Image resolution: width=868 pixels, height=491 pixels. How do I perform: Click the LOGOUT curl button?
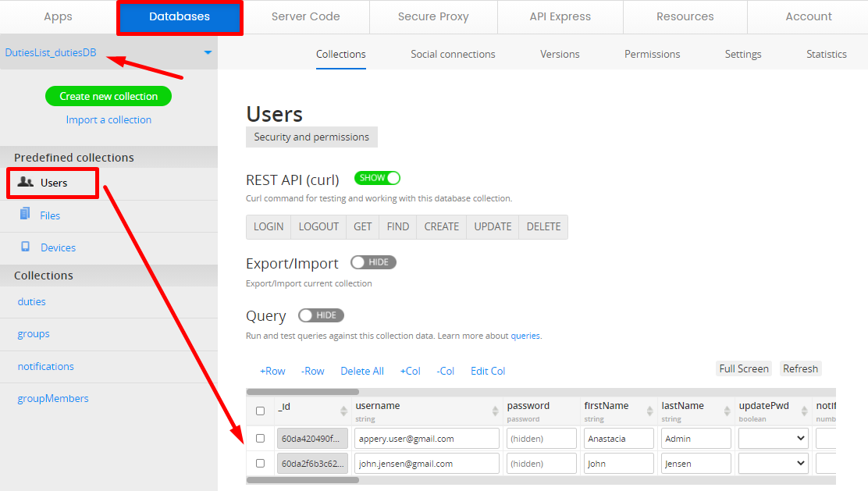click(318, 227)
